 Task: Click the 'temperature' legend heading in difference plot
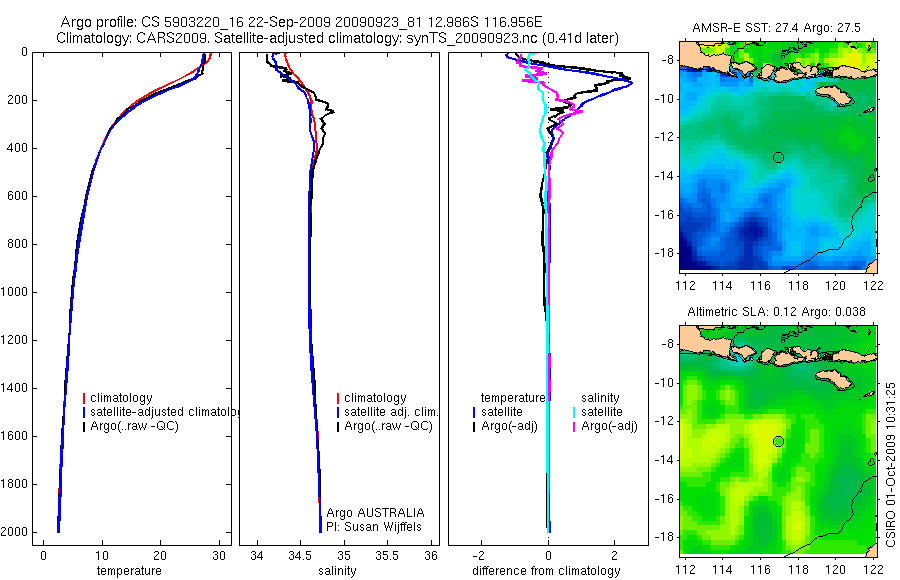coord(513,398)
